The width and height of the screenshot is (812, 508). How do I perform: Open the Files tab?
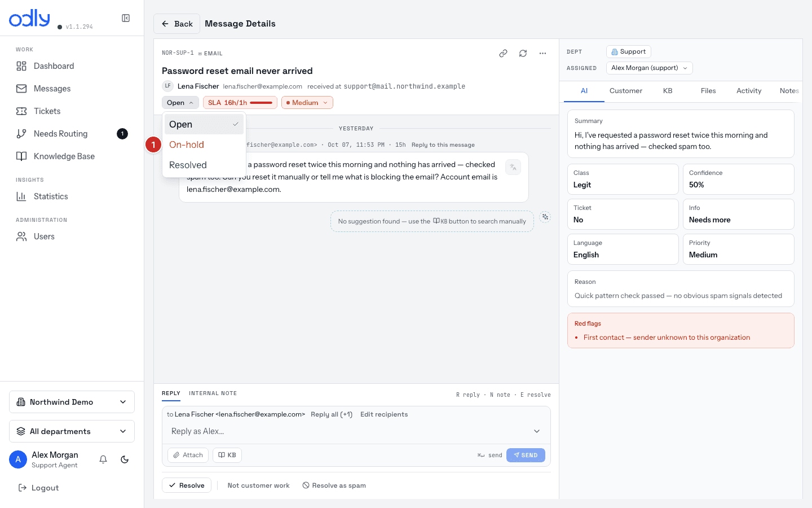click(708, 91)
